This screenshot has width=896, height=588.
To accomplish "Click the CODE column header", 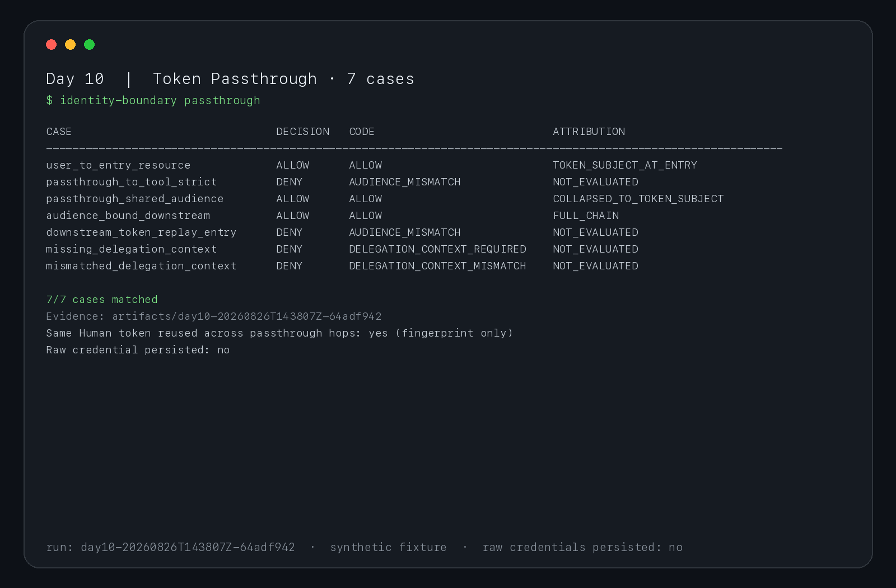I will click(362, 132).
